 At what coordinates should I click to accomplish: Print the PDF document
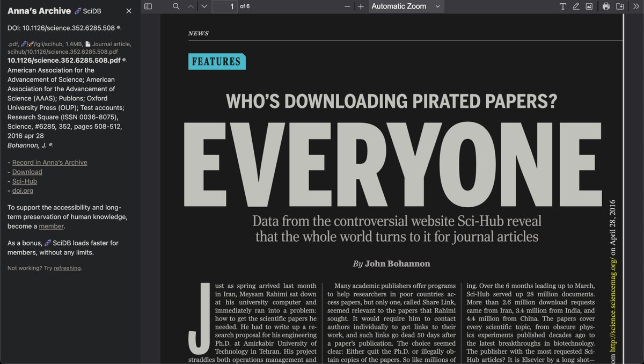point(606,6)
